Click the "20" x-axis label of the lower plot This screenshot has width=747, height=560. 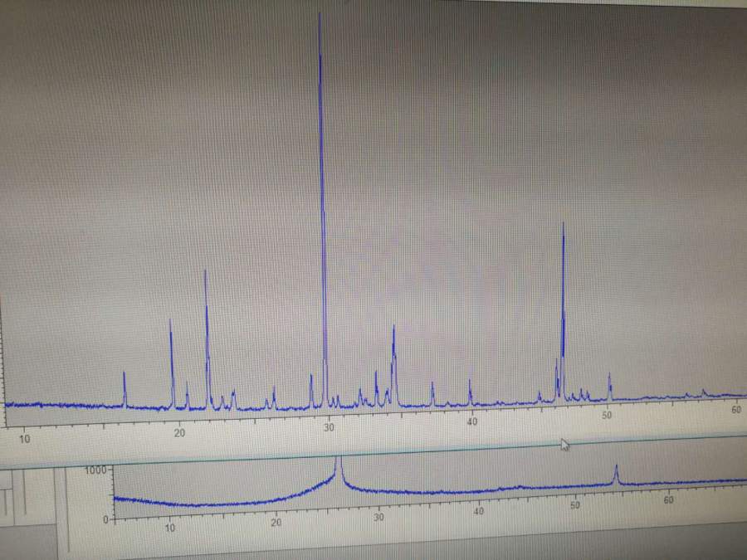click(276, 523)
